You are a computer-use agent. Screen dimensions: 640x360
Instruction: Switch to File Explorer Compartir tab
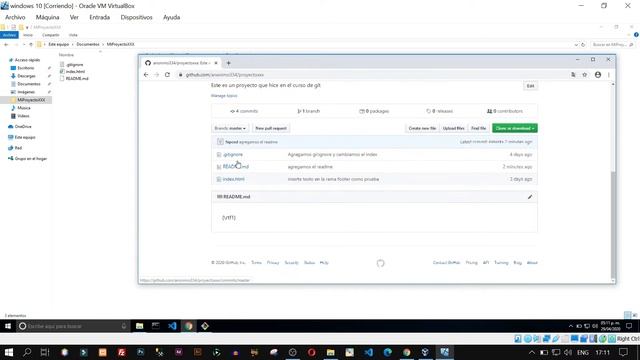click(51, 35)
